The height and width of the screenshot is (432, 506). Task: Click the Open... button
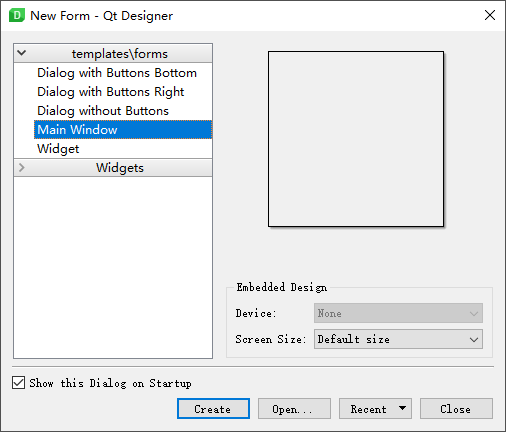(294, 409)
